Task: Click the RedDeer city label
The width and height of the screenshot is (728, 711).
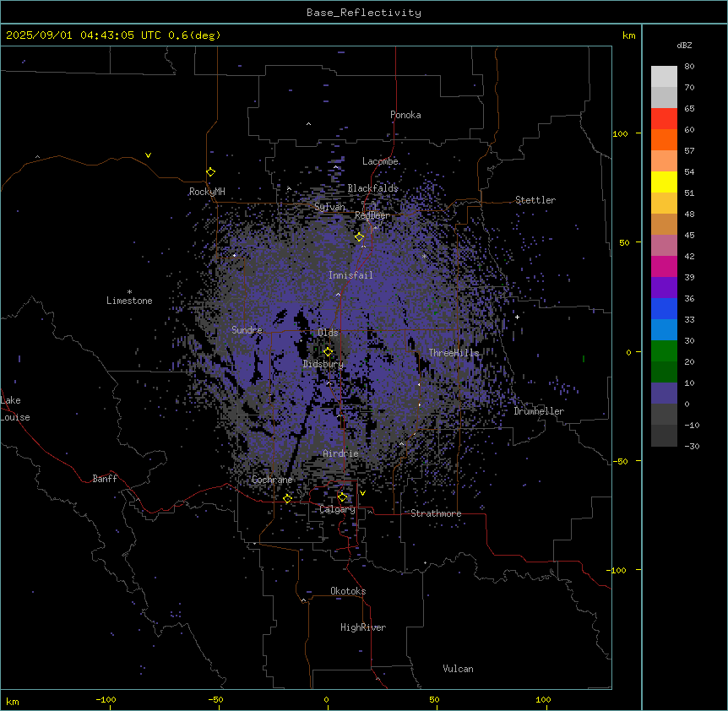Action: point(372,215)
